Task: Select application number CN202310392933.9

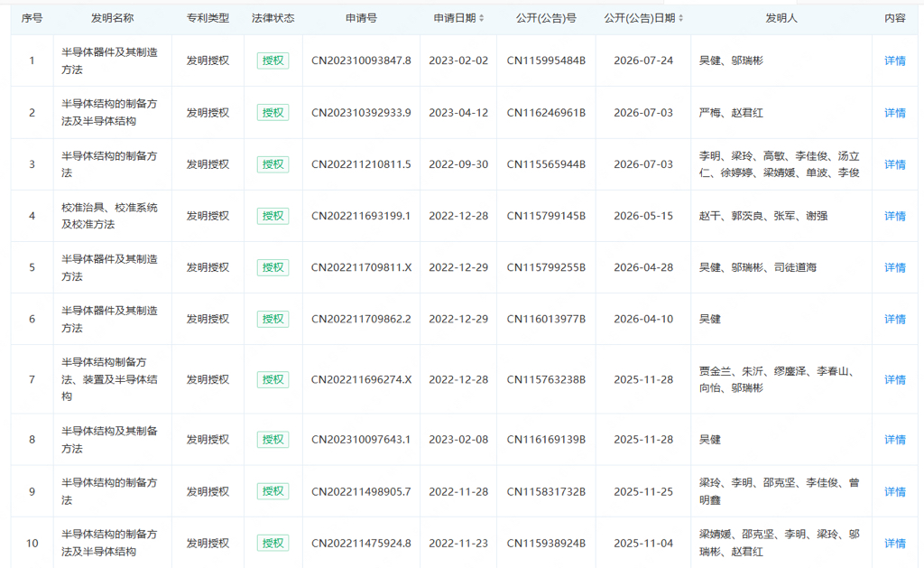Action: click(361, 113)
